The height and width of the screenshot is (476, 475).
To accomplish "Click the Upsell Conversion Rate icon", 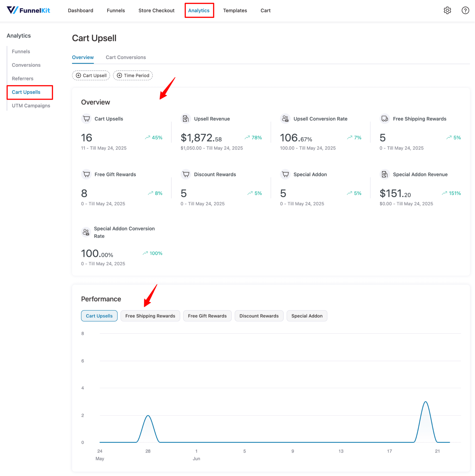I will pos(285,119).
